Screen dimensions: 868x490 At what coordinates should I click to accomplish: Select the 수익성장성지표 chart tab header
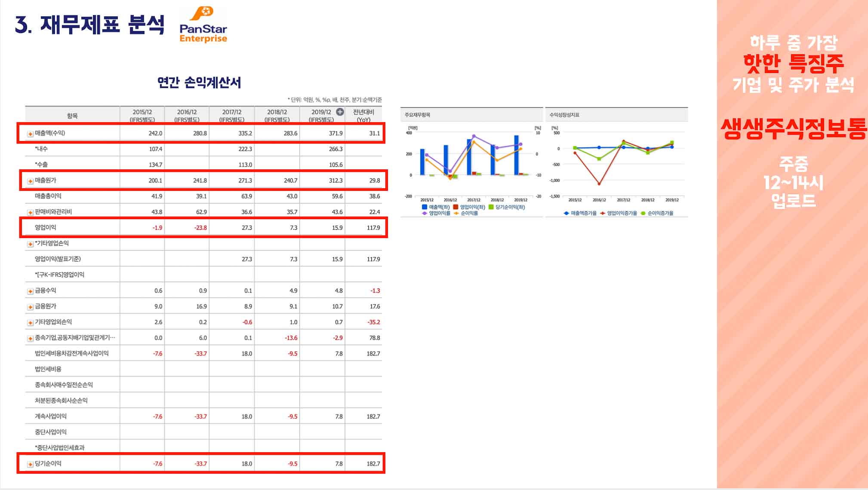point(564,115)
